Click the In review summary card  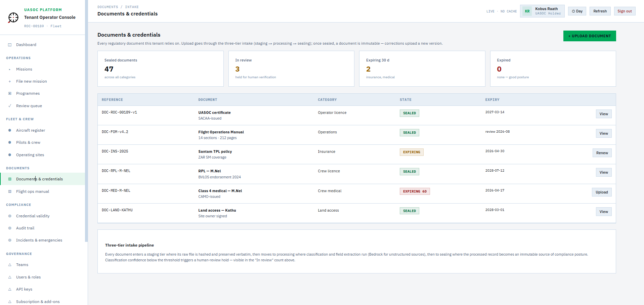(x=291, y=69)
